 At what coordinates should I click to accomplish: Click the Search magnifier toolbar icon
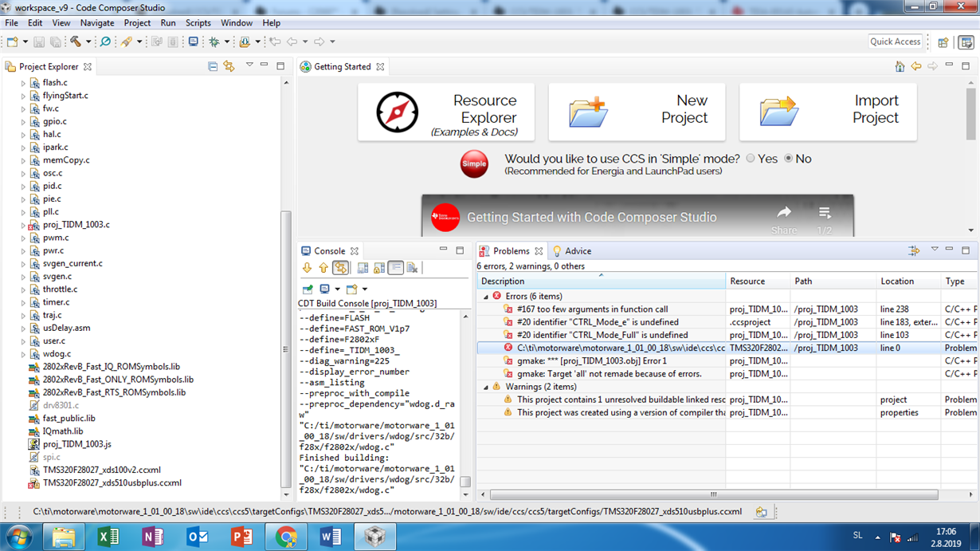105,41
